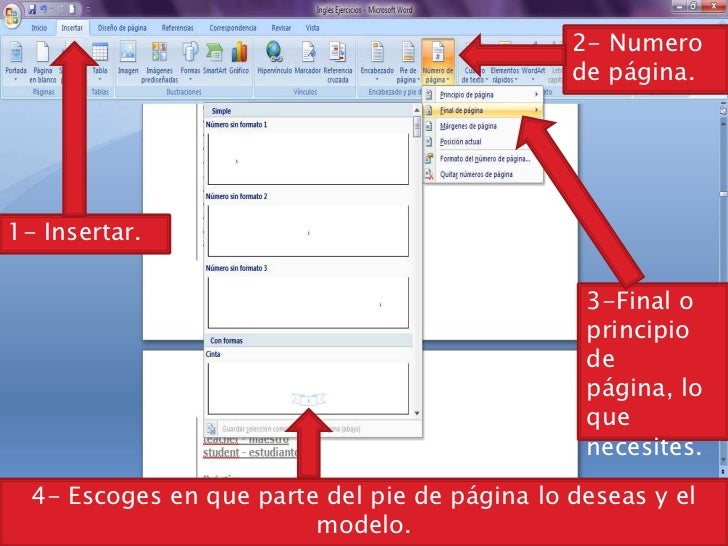Open Imágenes prediseñadas clip art
728x546 pixels.
coord(159,62)
